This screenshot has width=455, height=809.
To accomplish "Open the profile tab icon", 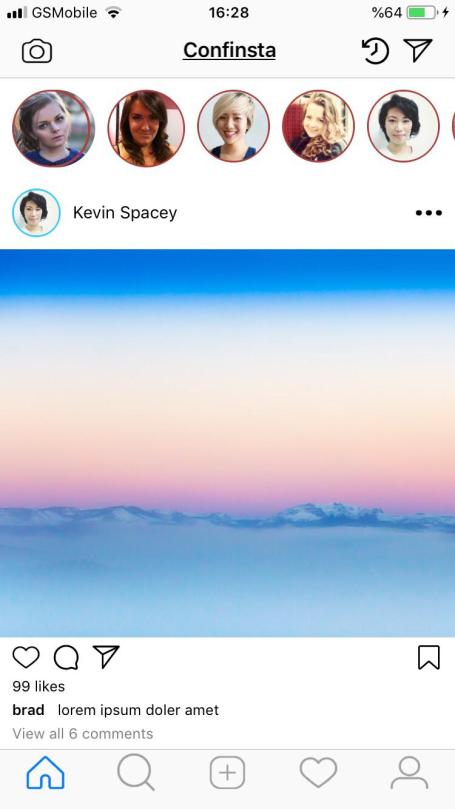I will [409, 772].
